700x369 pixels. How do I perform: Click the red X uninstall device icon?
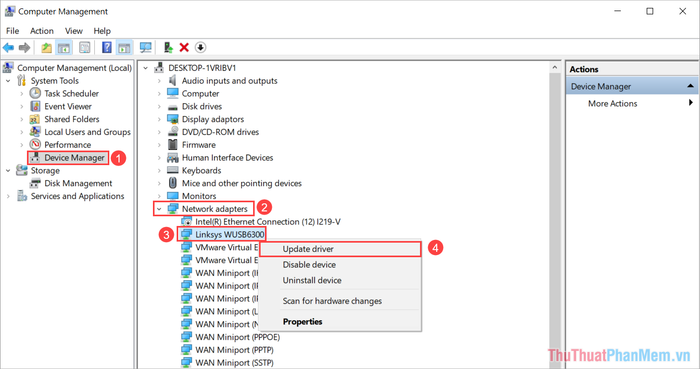click(184, 47)
